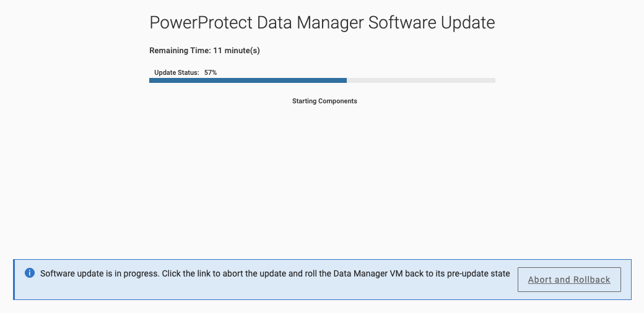This screenshot has height=313, width=644.
Task: Click the Update Status label
Action: (x=176, y=72)
